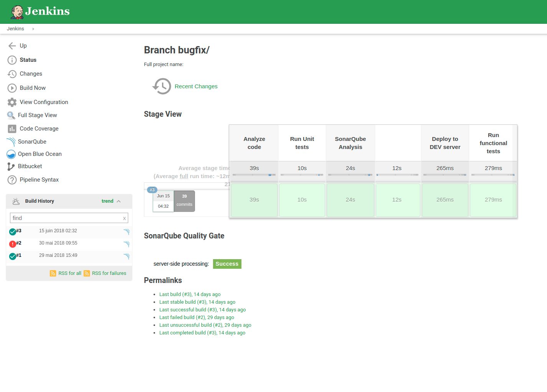Click the RSS for all link
The image size is (547, 392).
coord(70,273)
